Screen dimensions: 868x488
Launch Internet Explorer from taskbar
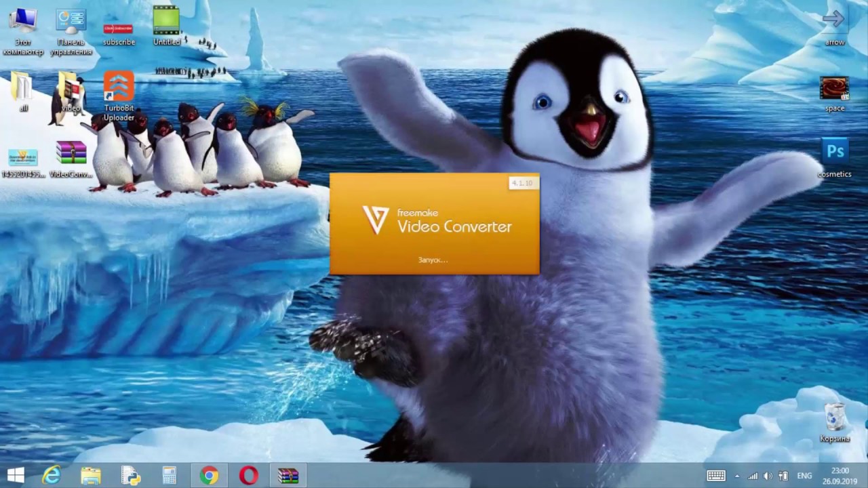click(x=52, y=476)
